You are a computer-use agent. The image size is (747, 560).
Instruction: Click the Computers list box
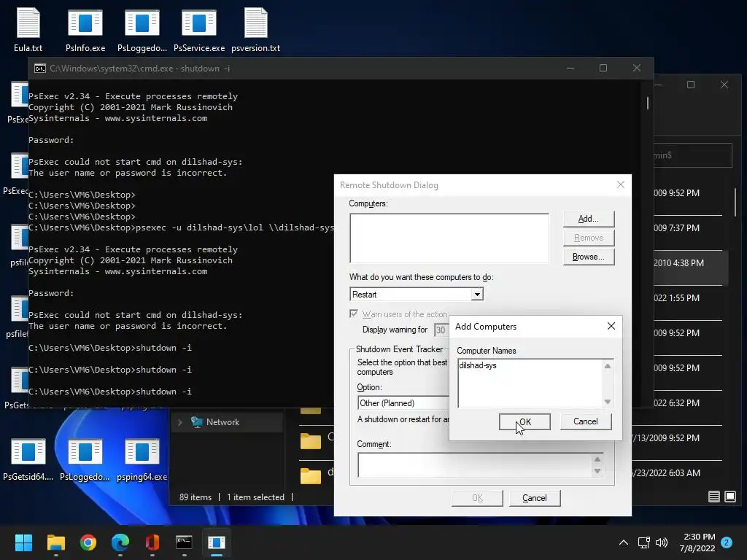[x=449, y=238]
